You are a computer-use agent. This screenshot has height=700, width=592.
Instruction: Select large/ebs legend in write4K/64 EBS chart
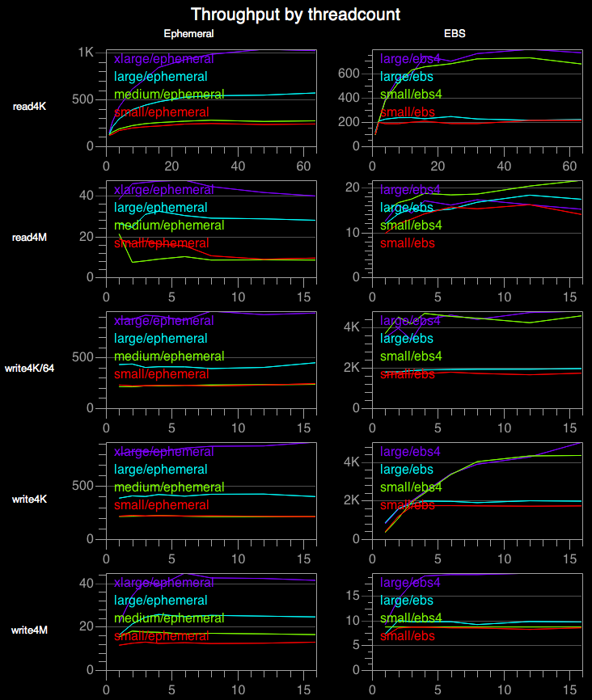(x=407, y=339)
